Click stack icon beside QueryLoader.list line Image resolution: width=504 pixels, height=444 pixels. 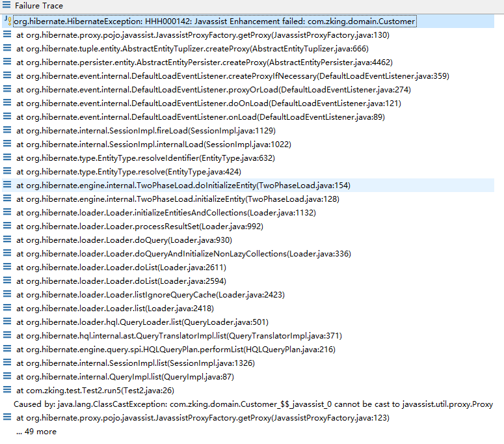click(x=7, y=322)
